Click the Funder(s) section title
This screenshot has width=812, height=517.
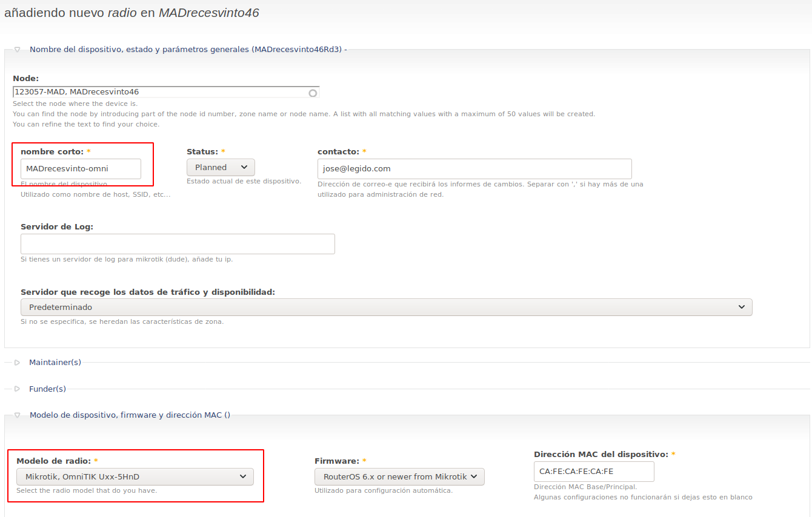tap(47, 389)
